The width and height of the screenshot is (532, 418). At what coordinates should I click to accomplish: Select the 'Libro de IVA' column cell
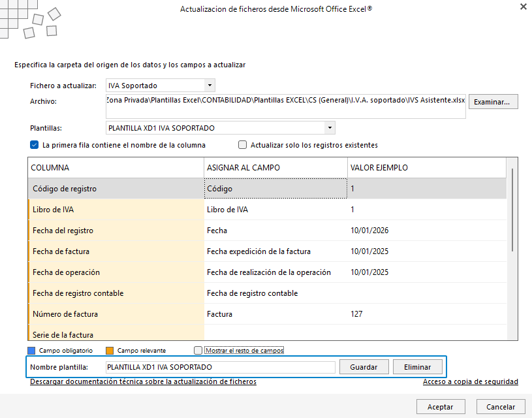pyautogui.click(x=116, y=210)
